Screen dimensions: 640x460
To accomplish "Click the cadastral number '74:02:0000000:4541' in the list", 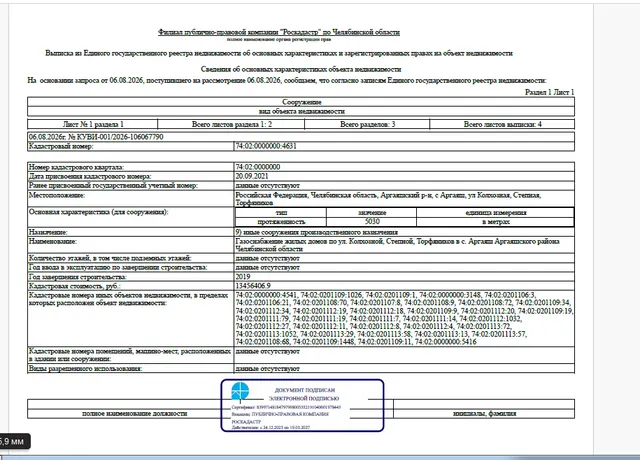I will 267,295.
